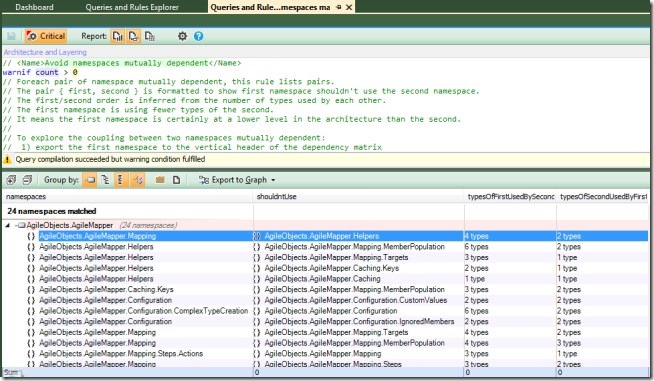Click Mapping.Targets cell with 3 types

336,257
